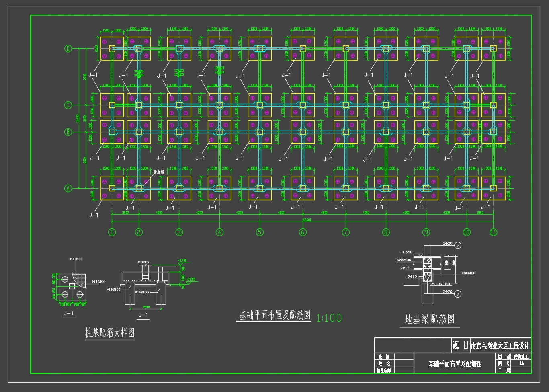The height and width of the screenshot is (392, 549).
Task: Select title block text 南京某商业大厦工程设计
Action: pos(500,345)
